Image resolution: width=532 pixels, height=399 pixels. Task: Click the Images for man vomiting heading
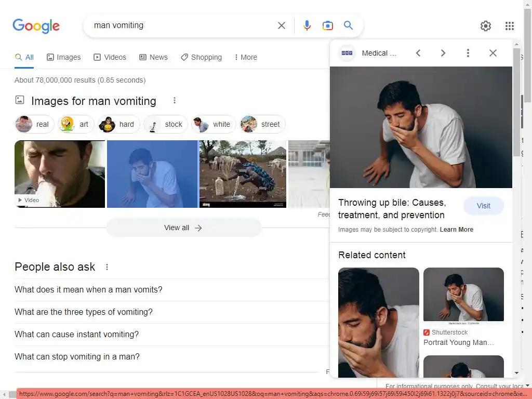pos(94,101)
